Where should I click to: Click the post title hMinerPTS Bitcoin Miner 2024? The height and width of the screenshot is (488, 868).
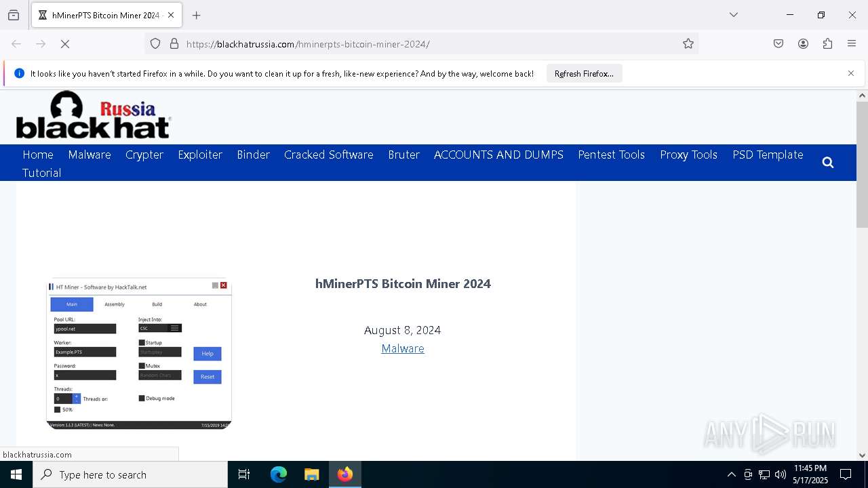point(403,284)
